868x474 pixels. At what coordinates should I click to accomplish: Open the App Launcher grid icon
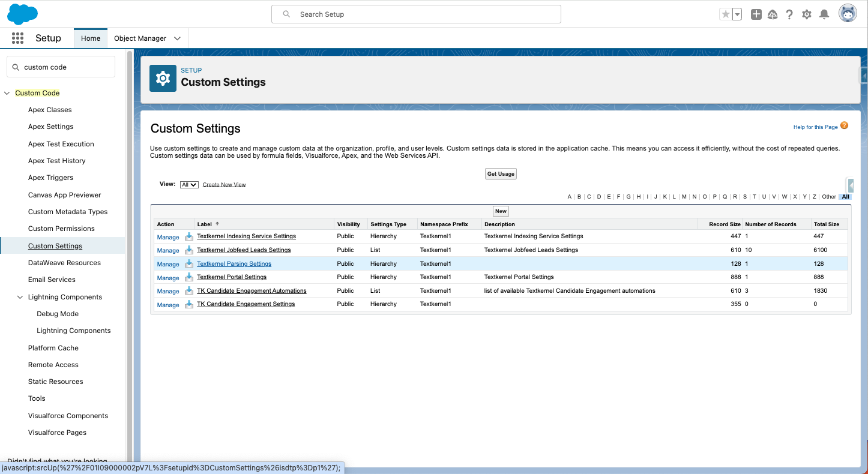coord(17,38)
